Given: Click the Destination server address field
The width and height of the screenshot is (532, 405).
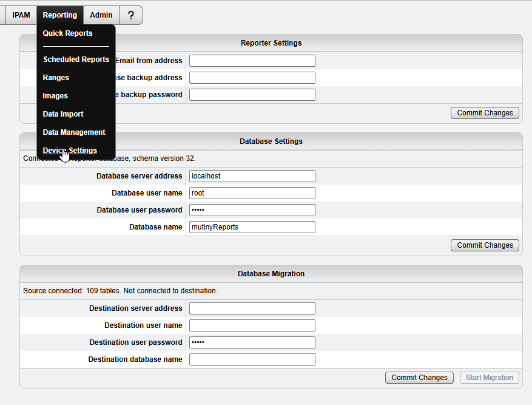Looking at the screenshot, I should (252, 308).
